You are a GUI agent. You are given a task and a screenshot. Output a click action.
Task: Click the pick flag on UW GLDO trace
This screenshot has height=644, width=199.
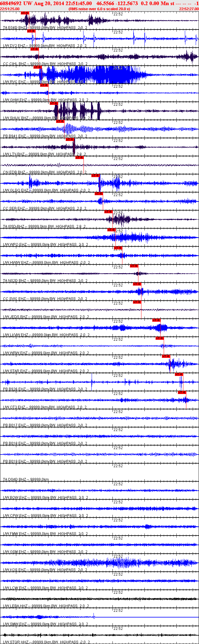pyautogui.click(x=95, y=176)
